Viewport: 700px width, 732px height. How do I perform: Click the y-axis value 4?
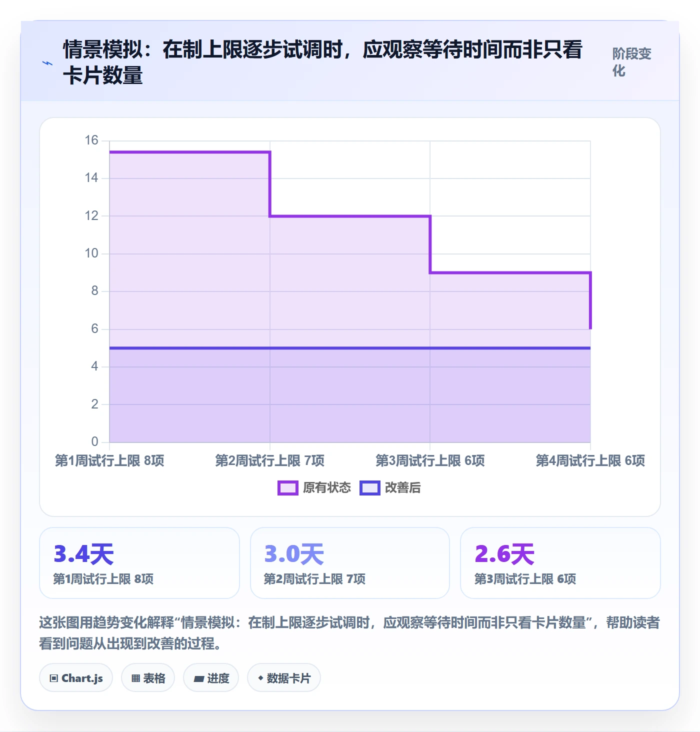pos(94,366)
